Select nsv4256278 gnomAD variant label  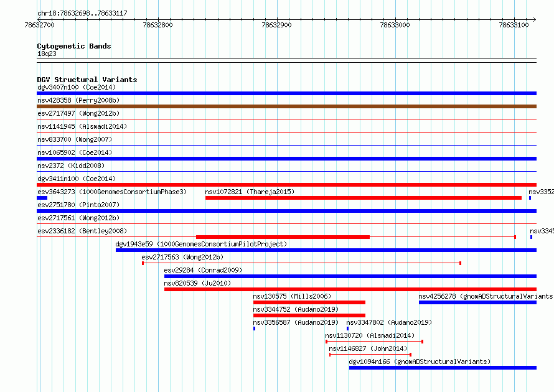(486, 296)
